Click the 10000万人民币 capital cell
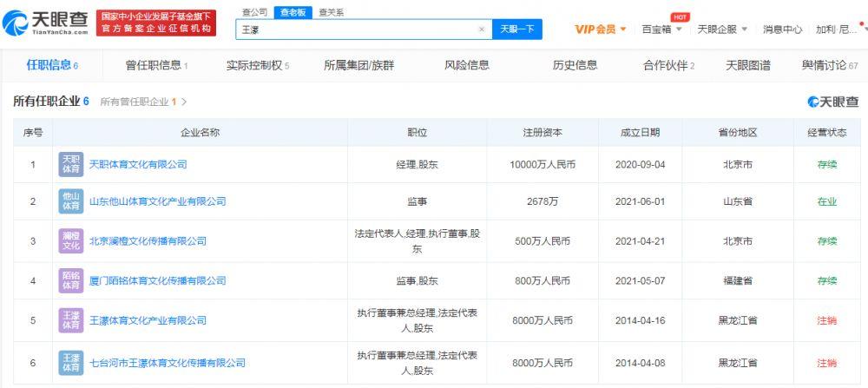Screen dimensions: 868x388 click(x=542, y=164)
